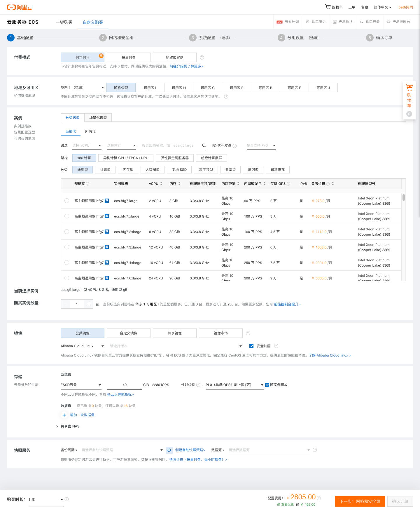The height and width of the screenshot is (511, 420).
Task: Open the memory filter dropdown
Action: pos(121,145)
